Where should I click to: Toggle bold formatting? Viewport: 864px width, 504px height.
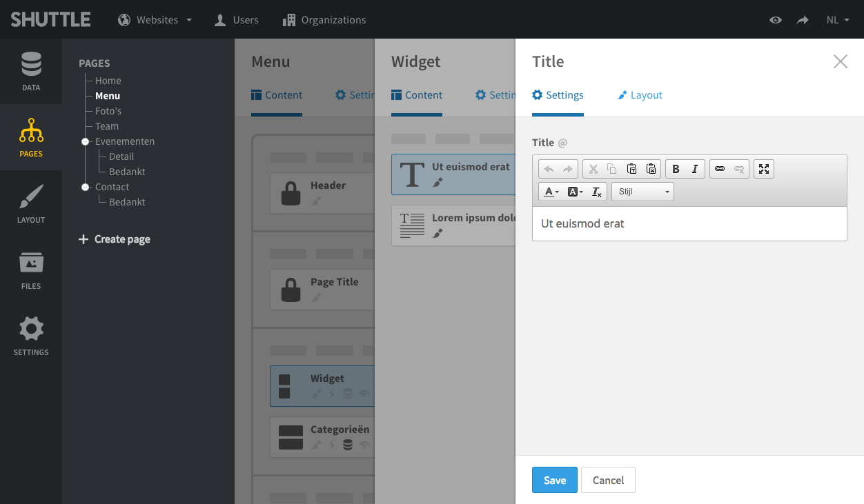[676, 169]
